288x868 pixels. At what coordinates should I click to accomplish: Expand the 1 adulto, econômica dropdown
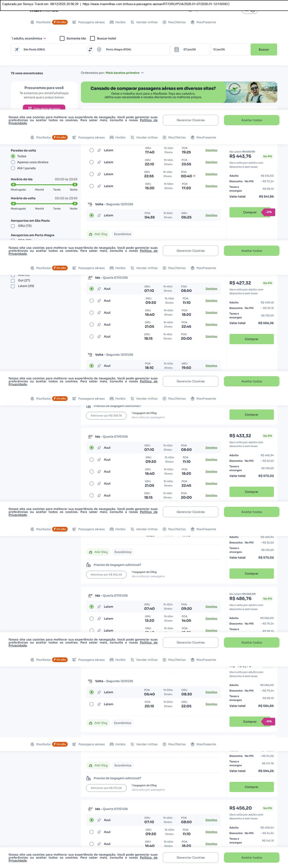[x=29, y=38]
